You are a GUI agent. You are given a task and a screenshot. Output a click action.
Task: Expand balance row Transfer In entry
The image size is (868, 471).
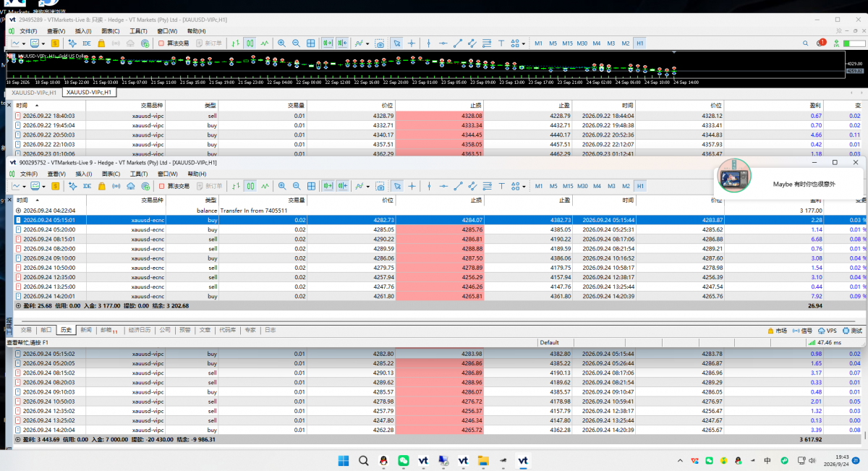tap(18, 210)
